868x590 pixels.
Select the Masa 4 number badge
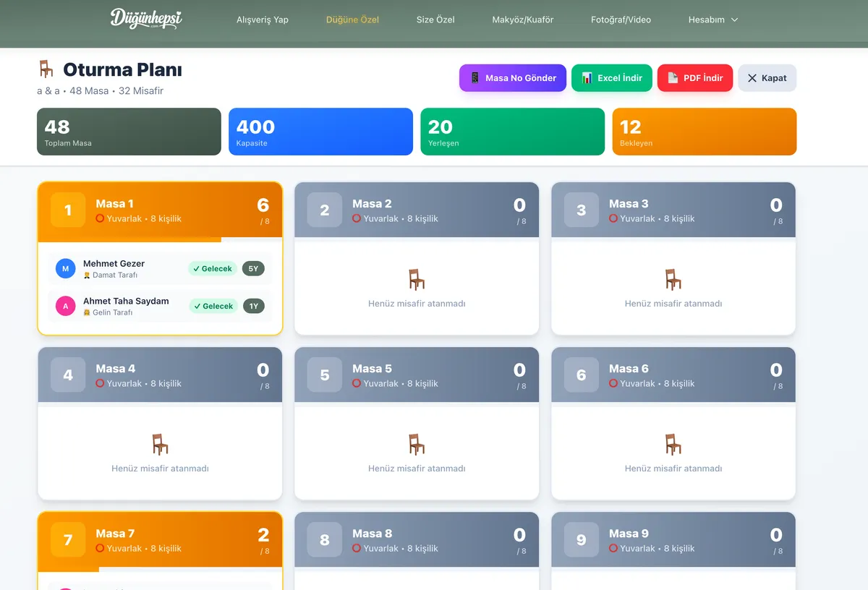(x=68, y=375)
